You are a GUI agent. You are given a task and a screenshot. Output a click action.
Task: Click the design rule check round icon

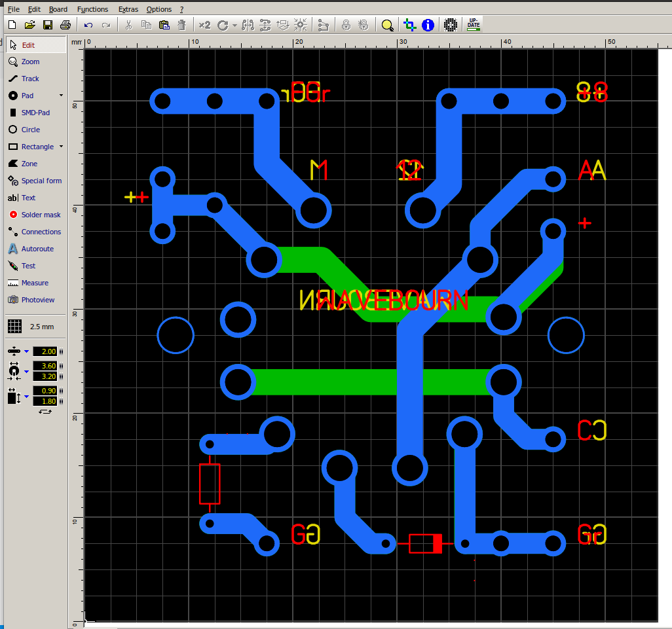(x=451, y=26)
